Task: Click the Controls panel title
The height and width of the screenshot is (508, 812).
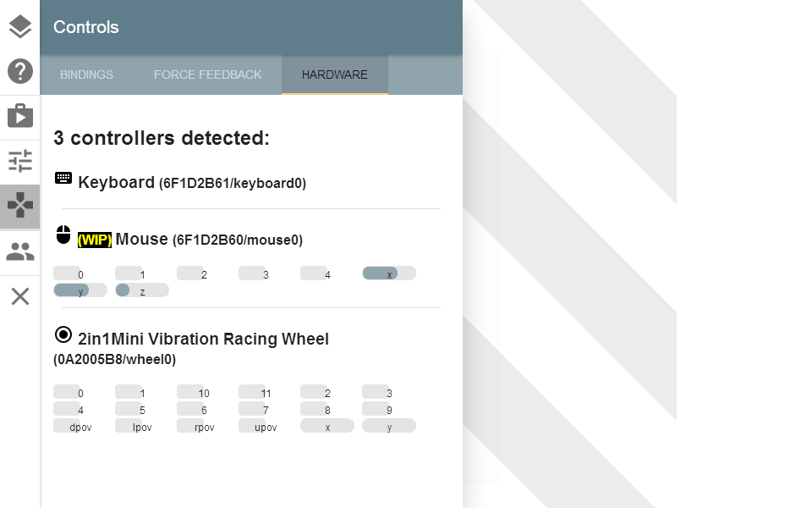Action: [x=86, y=27]
